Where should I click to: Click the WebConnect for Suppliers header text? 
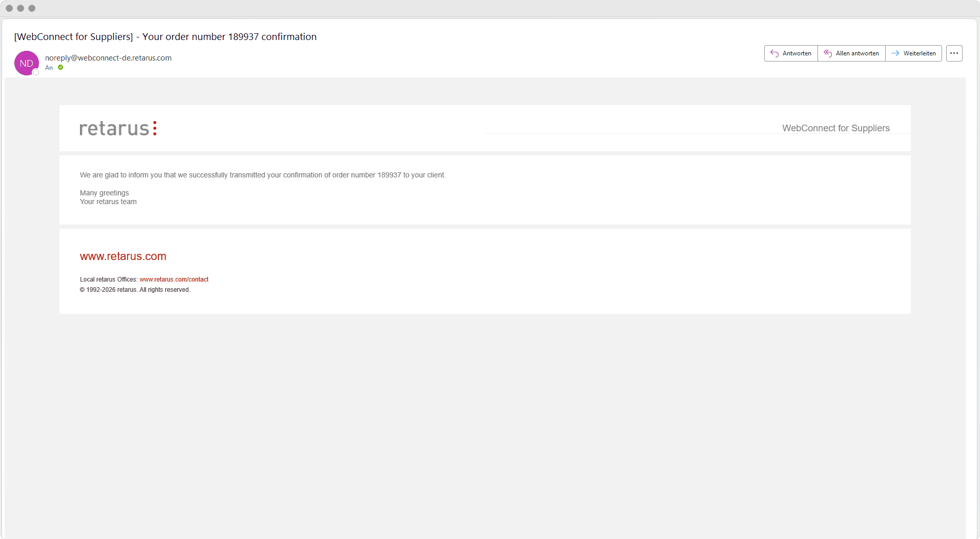tap(835, 128)
